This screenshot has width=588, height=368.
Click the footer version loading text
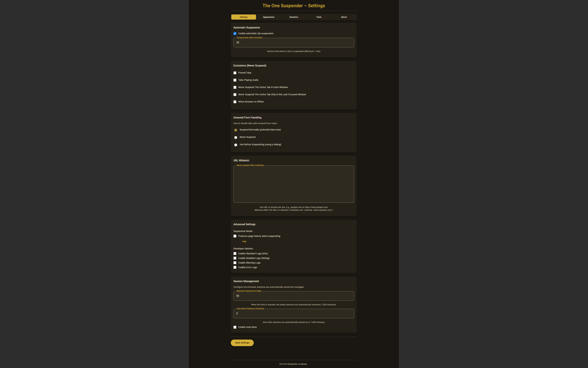point(294,364)
